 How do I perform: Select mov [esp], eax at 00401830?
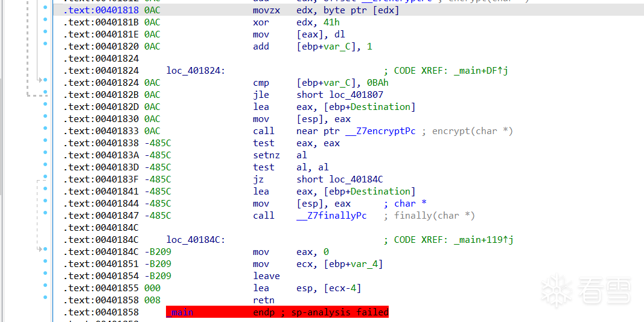tap(302, 119)
